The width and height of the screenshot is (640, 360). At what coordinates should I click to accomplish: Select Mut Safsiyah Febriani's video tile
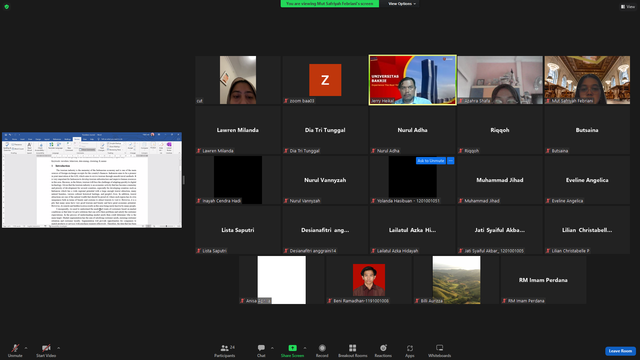coord(587,80)
